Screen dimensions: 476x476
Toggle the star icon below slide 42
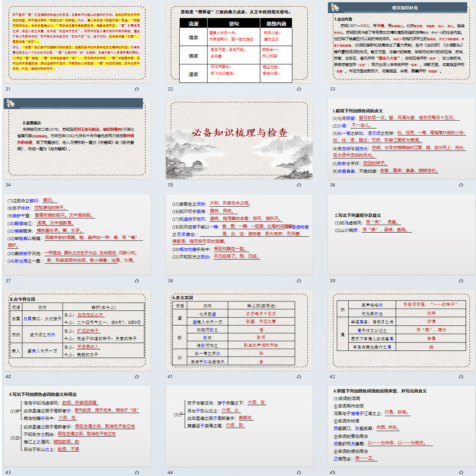(461, 377)
